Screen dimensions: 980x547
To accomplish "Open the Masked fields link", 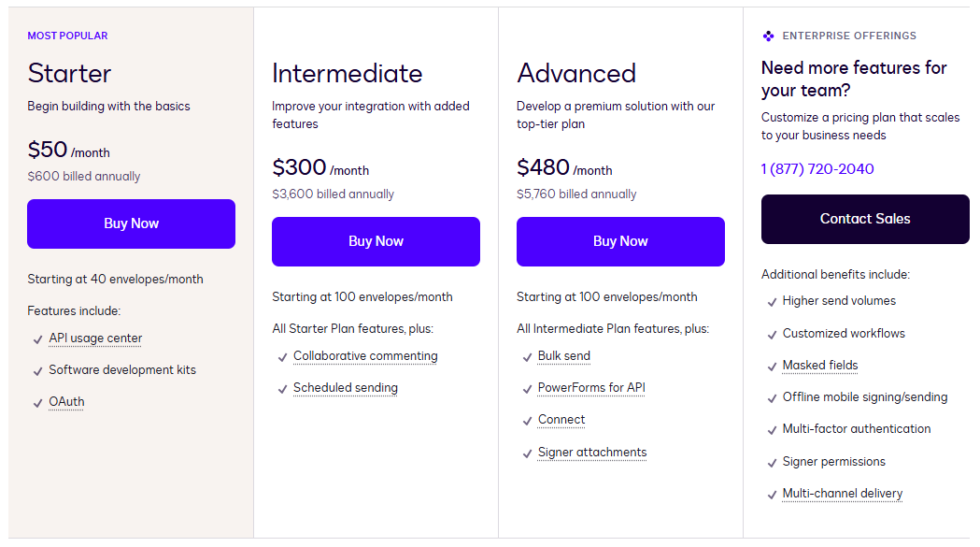I will [819, 365].
